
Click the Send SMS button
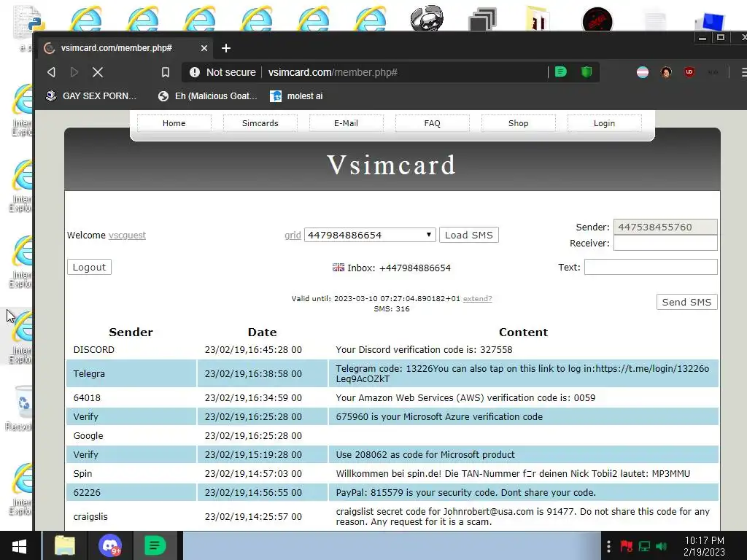click(x=686, y=302)
